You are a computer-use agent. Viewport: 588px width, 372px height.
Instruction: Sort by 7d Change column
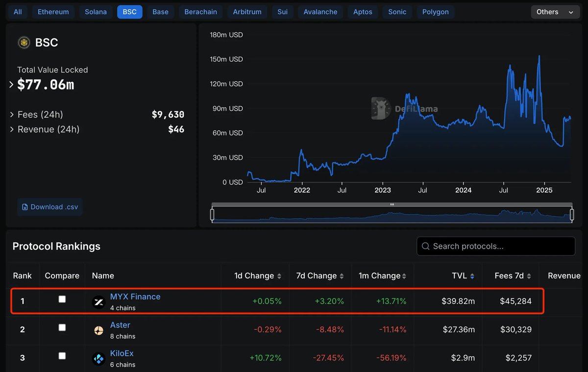(320, 276)
